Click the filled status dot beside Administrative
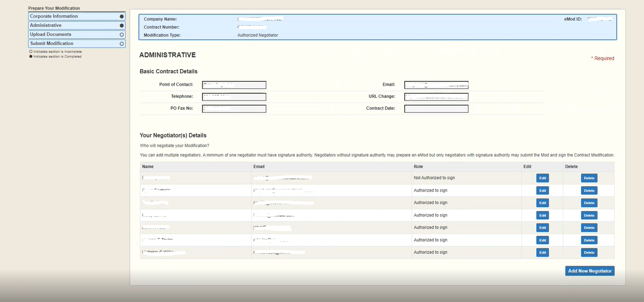This screenshot has width=644, height=302. (122, 25)
